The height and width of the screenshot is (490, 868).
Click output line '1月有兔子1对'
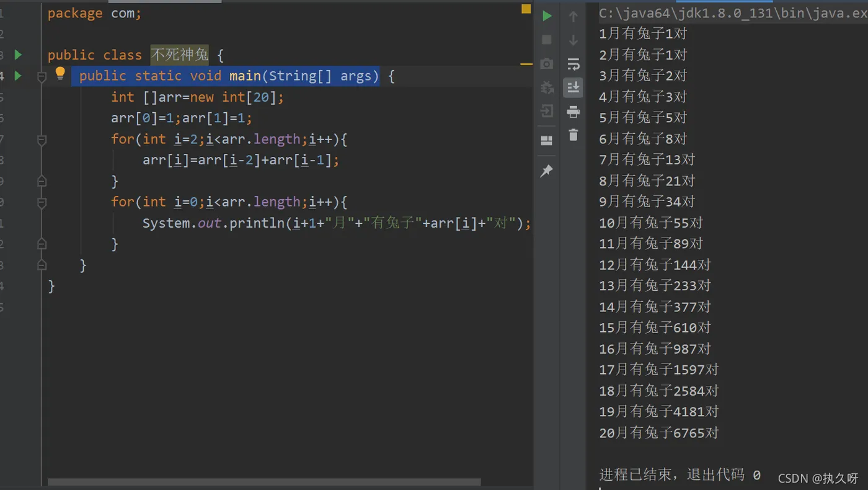[x=643, y=33]
